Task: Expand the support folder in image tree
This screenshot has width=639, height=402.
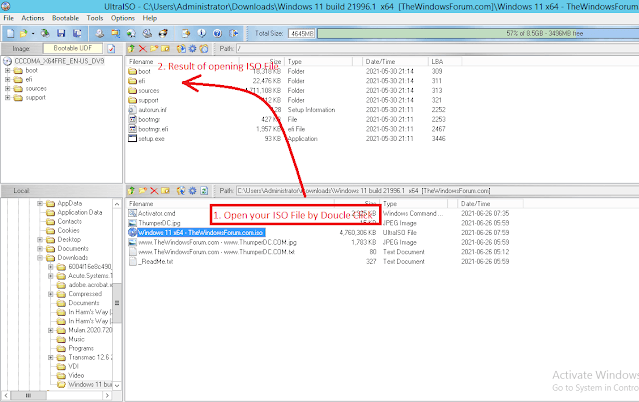Action: point(7,97)
